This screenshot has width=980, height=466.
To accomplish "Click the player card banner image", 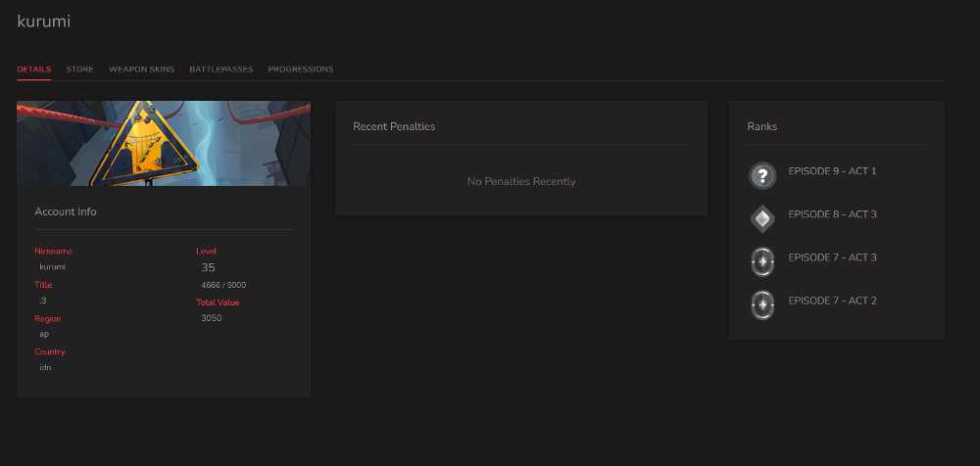I will pos(164,143).
